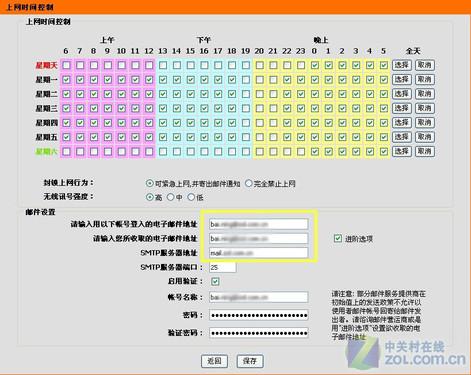Viewport: 471px width, 375px height.
Task: Toggle the 星期三 20 o'clock checkbox
Action: [x=260, y=108]
